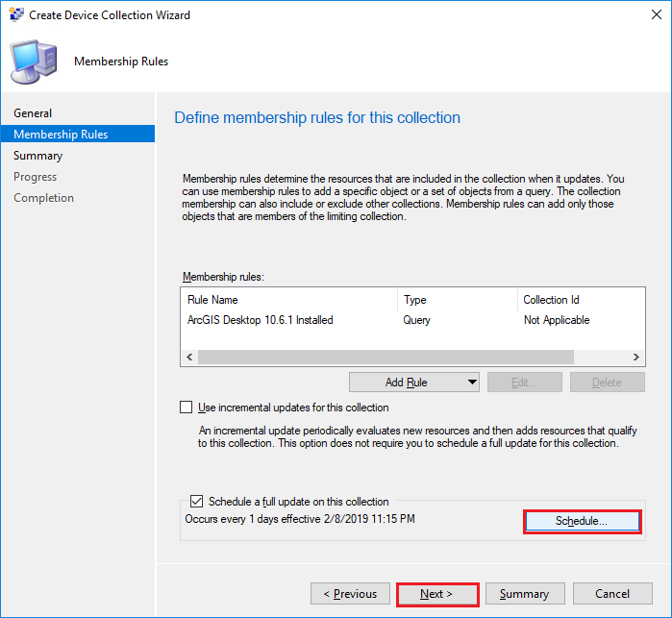This screenshot has width=672, height=618.
Task: Click the horizontal scrollbar thumb in rules list
Action: click(386, 357)
